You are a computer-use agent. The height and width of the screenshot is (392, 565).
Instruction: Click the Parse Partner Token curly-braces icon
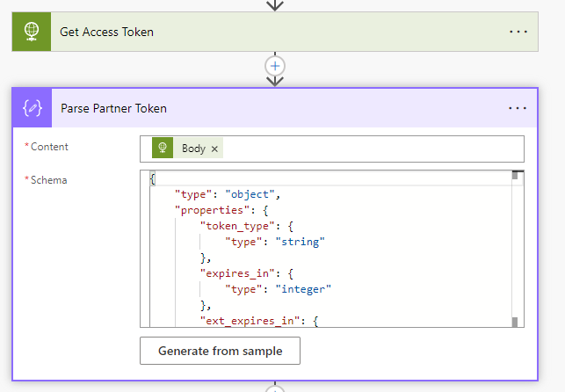click(33, 108)
